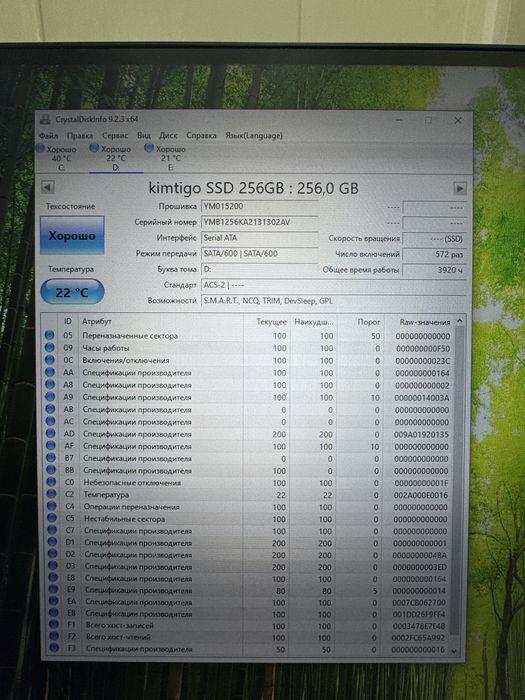Select the Небезопасные отключения attribute text
This screenshot has height=700, width=525.
pos(132,483)
